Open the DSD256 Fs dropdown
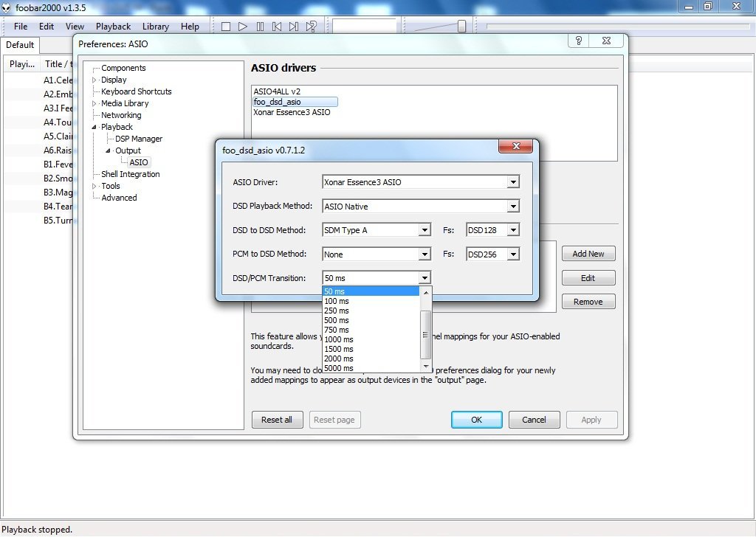Viewport: 756px width, 537px height. [x=513, y=254]
